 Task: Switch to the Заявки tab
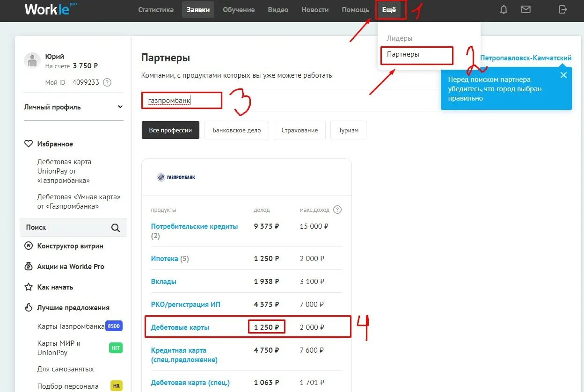click(198, 9)
